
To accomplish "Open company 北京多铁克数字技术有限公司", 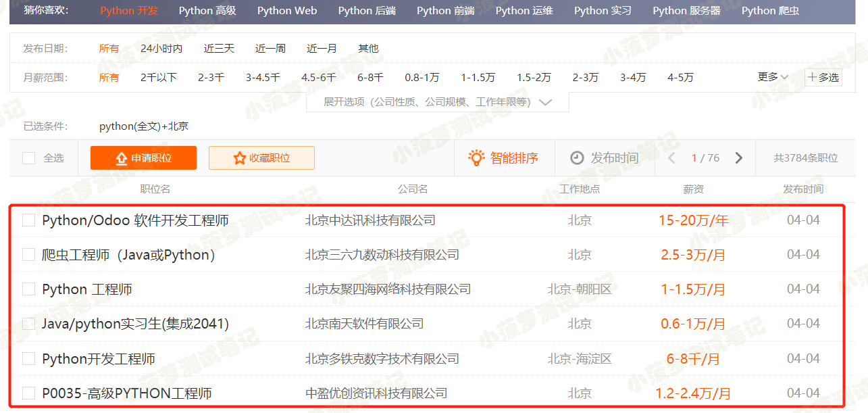I will coord(382,358).
